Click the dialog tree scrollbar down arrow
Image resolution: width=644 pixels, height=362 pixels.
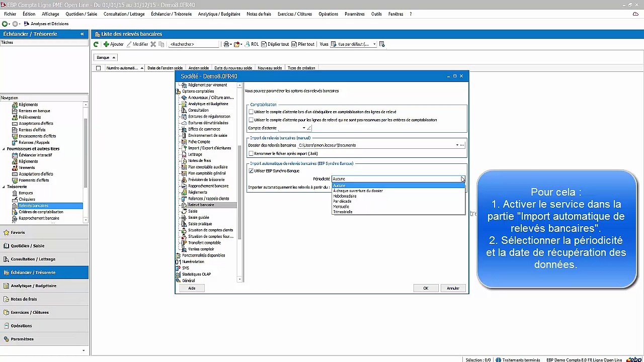coord(239,279)
